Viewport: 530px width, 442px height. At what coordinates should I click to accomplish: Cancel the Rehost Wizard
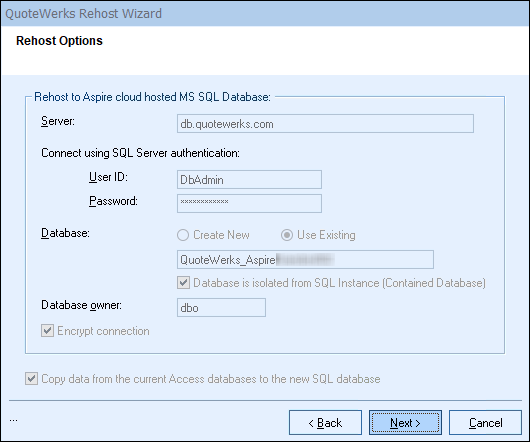click(x=485, y=423)
